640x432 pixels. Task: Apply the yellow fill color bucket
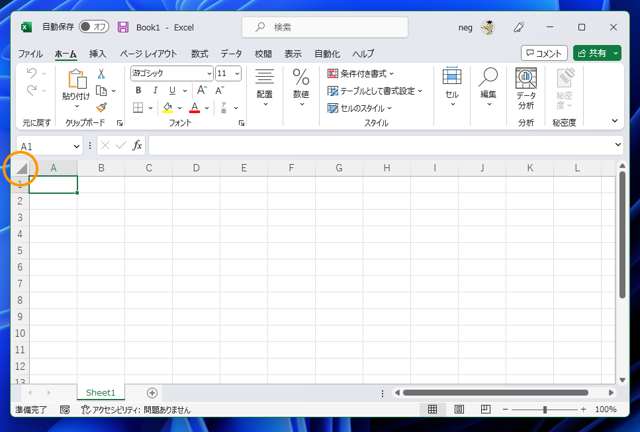tap(167, 108)
